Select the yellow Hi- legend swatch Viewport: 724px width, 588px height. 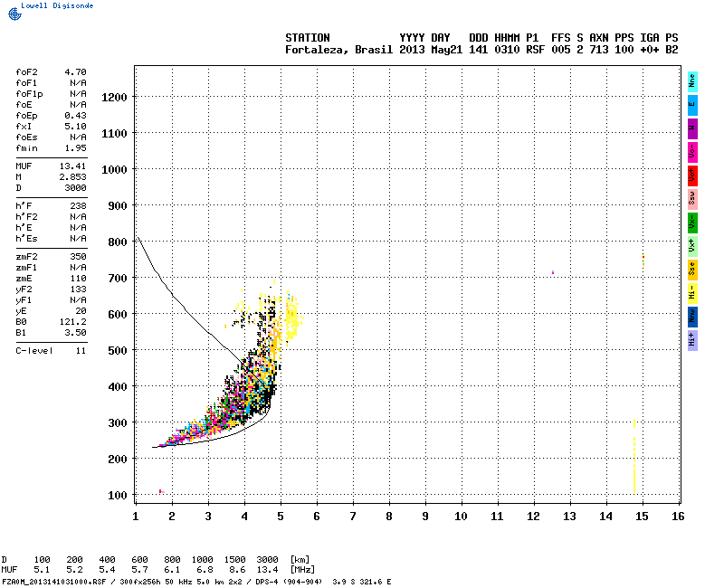[692, 293]
